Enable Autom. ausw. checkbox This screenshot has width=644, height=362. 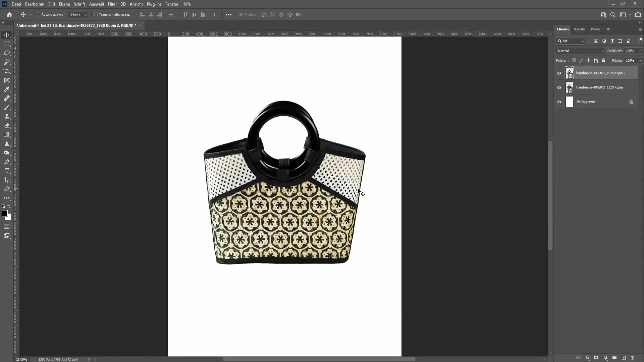39,14
